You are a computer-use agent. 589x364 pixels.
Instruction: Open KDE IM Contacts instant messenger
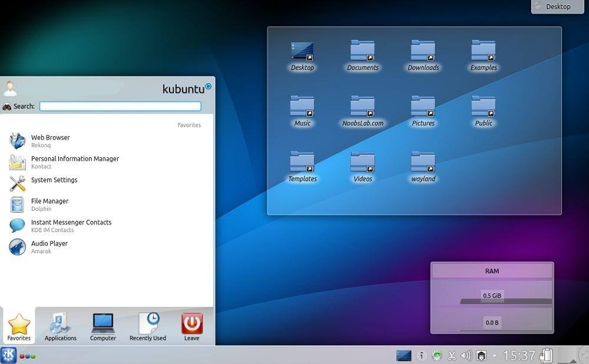(71, 226)
